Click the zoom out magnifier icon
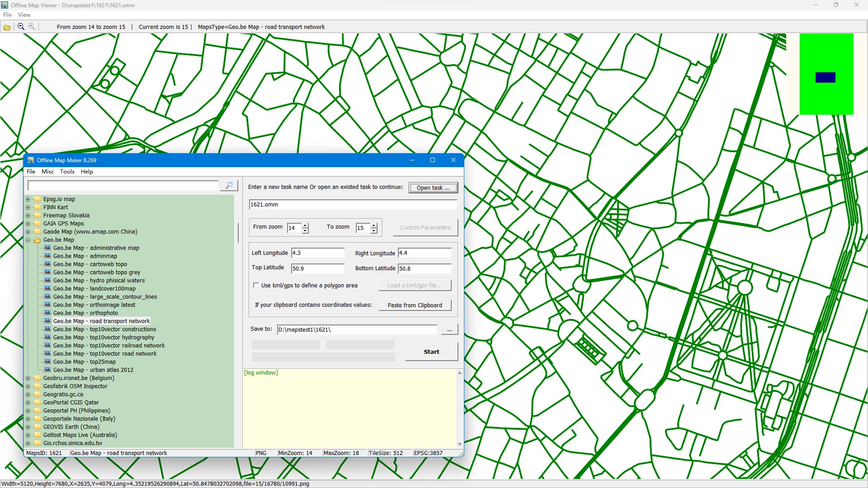Image resolution: width=868 pixels, height=488 pixels. (x=21, y=27)
